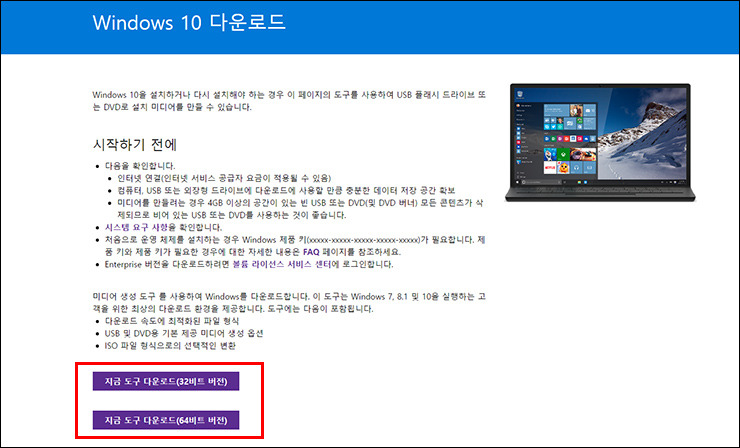This screenshot has height=448, width=740.
Task: Click the '시작하기 전에' section heading
Action: click(x=135, y=144)
